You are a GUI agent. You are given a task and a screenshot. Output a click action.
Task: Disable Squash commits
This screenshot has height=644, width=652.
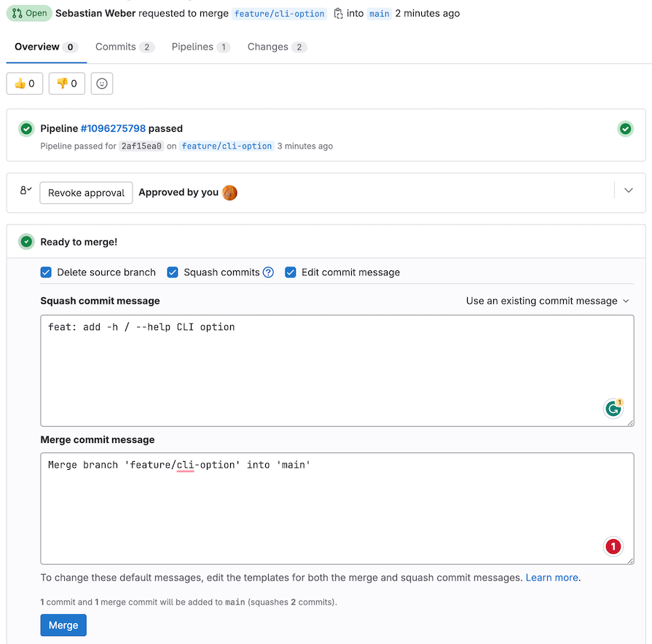(x=173, y=272)
